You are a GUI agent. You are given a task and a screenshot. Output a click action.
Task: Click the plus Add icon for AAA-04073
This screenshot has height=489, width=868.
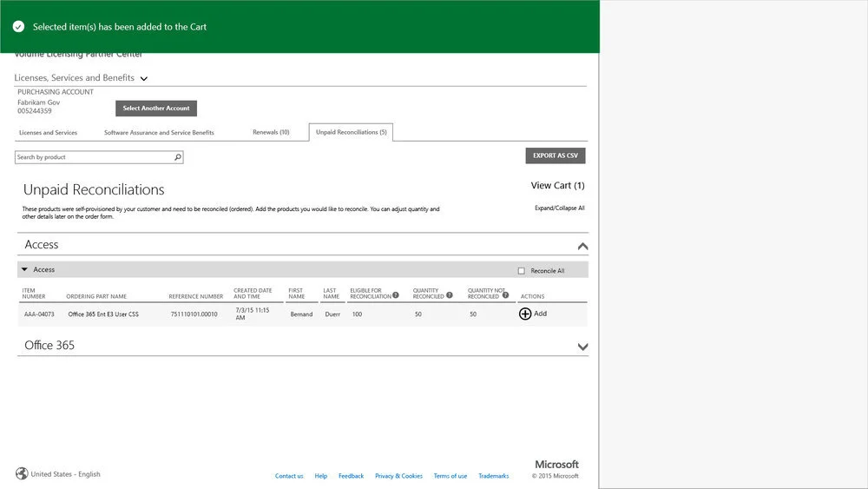[525, 314]
